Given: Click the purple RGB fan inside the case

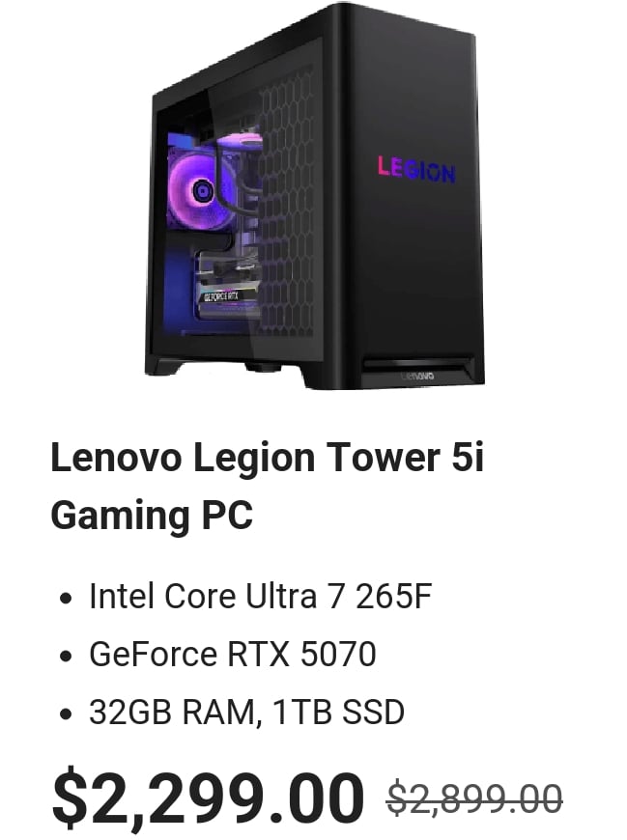Looking at the screenshot, I should (x=203, y=189).
